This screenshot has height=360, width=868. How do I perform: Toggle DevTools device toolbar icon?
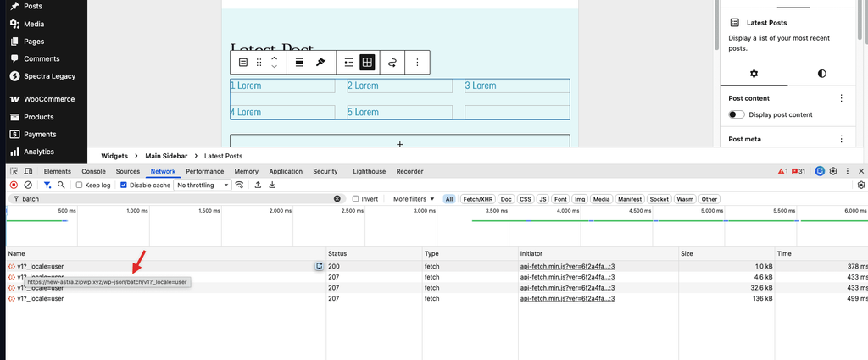click(29, 171)
